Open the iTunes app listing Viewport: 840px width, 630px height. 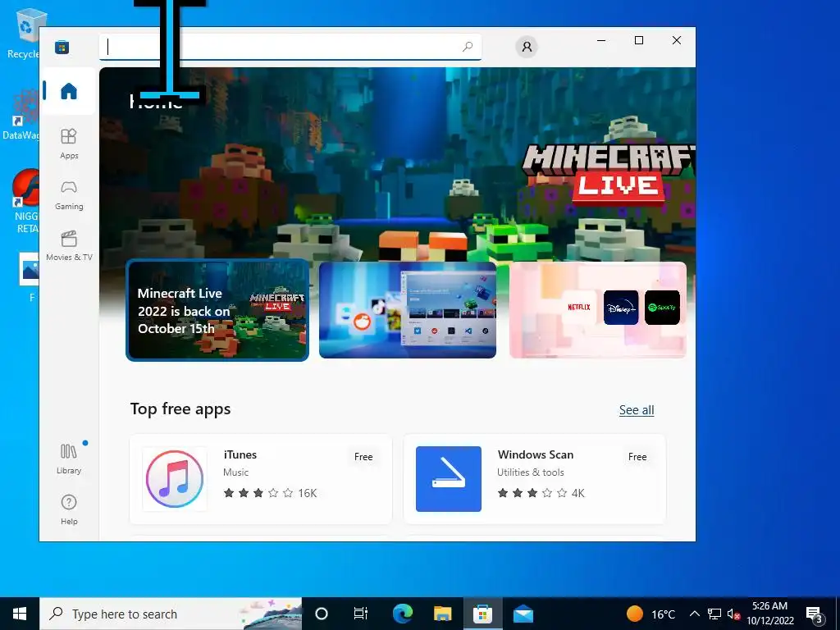(x=260, y=479)
